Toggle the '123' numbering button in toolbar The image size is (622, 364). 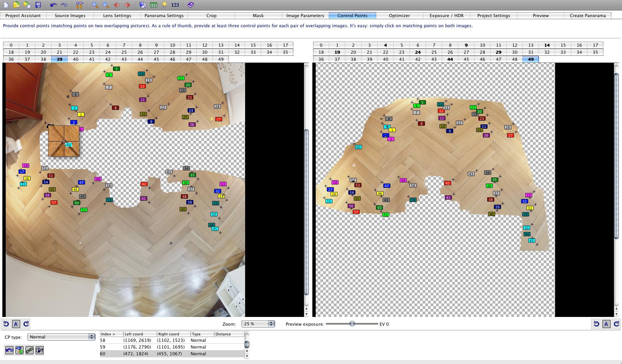[x=175, y=5]
